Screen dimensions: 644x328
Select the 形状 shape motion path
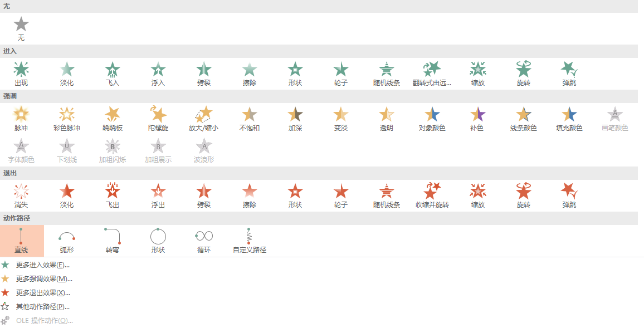pyautogui.click(x=158, y=241)
